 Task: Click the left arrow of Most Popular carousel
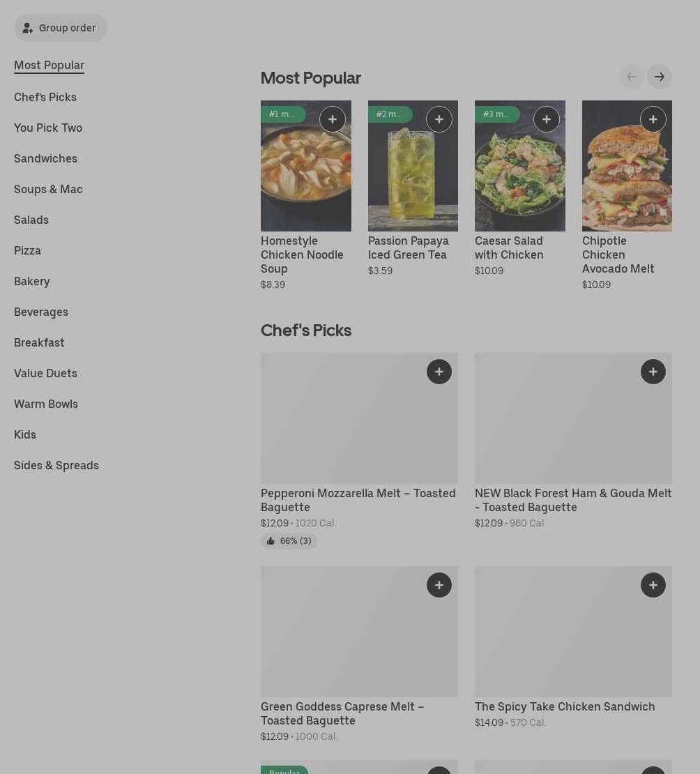pos(632,77)
